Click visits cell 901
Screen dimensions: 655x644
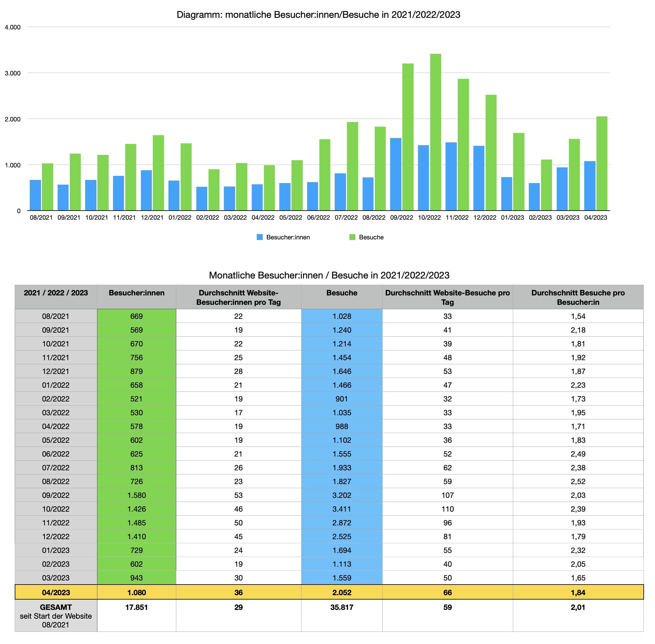342,399
